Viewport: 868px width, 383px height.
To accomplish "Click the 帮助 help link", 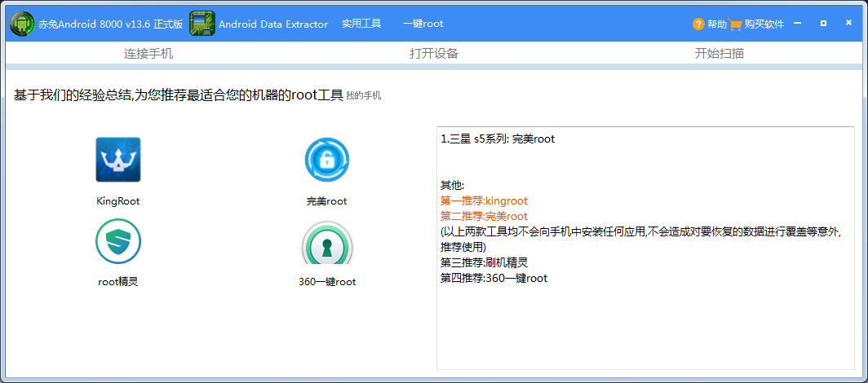I will [717, 24].
